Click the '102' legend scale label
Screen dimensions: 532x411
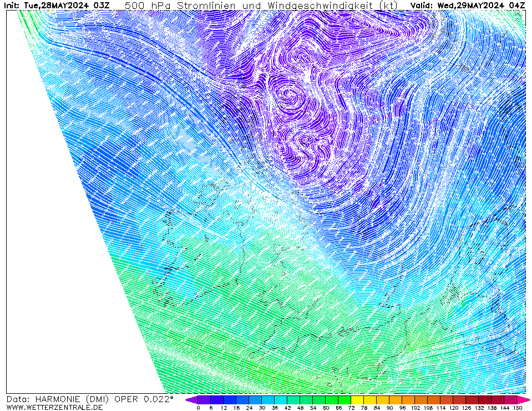[x=416, y=408]
